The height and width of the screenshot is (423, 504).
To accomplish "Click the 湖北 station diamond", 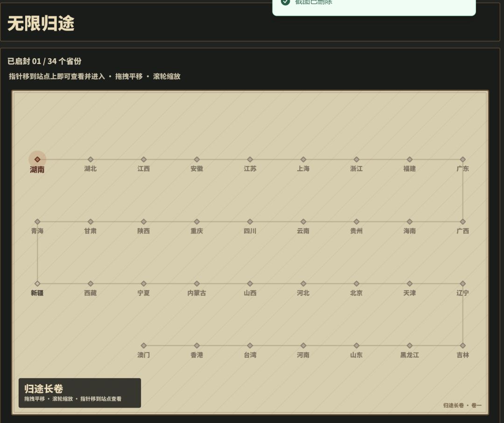I will coord(91,159).
